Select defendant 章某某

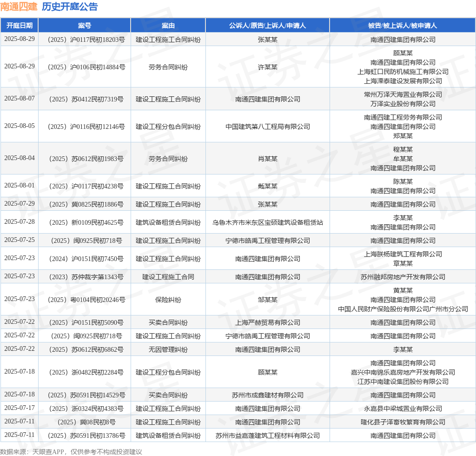[x=403, y=263]
